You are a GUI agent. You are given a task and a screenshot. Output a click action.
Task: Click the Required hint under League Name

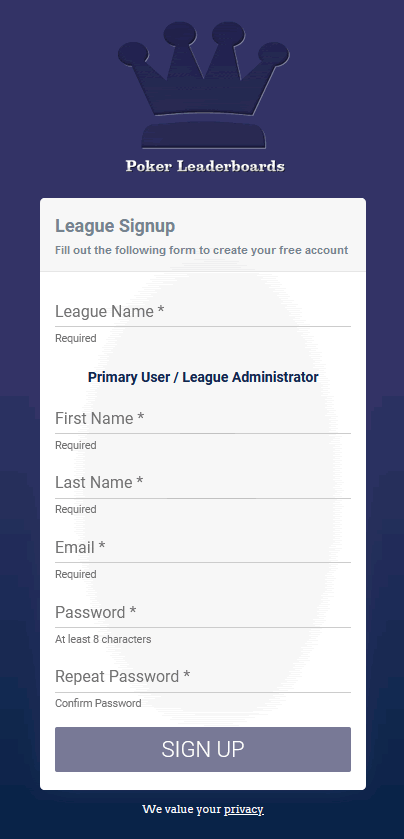[x=75, y=338]
